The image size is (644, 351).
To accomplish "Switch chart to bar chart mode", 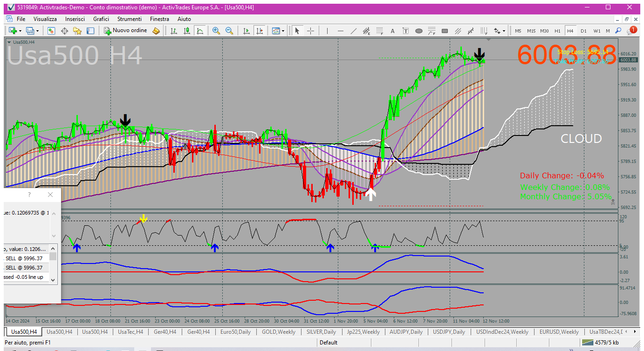I will pos(174,31).
